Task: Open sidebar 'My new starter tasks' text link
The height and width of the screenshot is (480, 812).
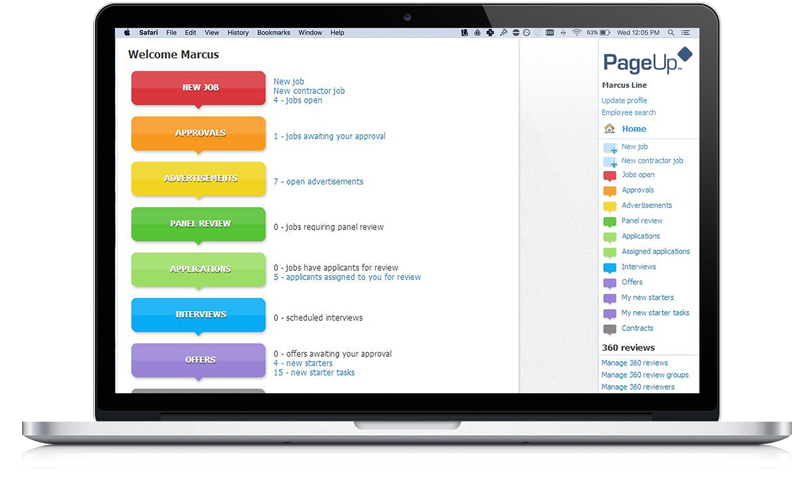Action: coord(655,313)
